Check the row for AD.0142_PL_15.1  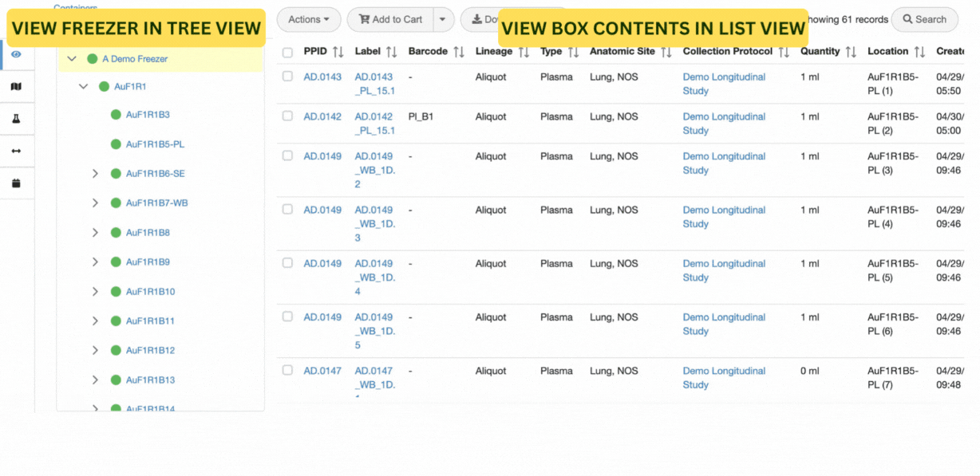pyautogui.click(x=287, y=116)
